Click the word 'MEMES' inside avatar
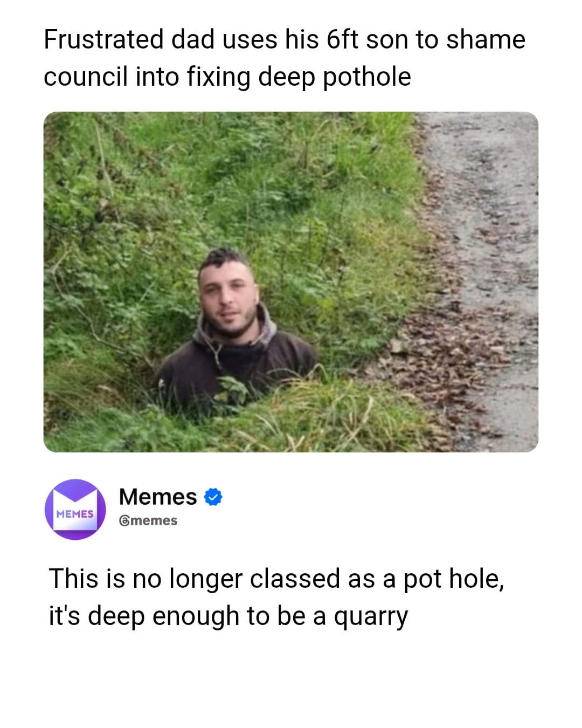Screen dimensions: 582x728 click(75, 514)
